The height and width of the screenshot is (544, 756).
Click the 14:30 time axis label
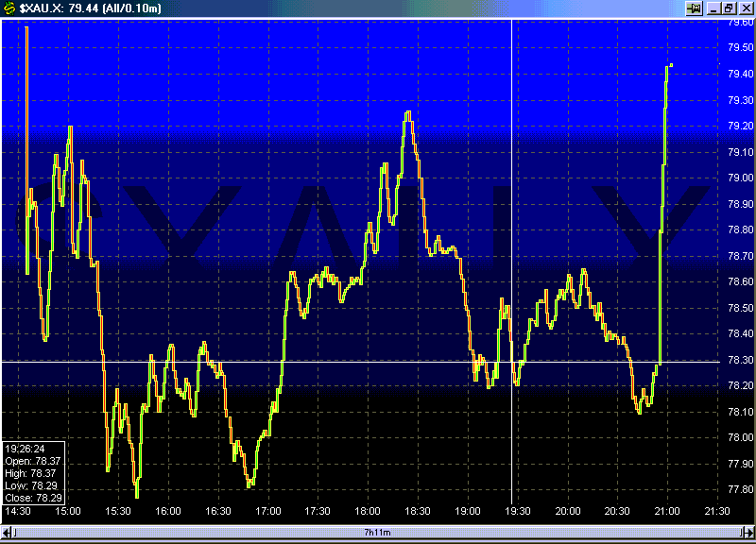[18, 511]
